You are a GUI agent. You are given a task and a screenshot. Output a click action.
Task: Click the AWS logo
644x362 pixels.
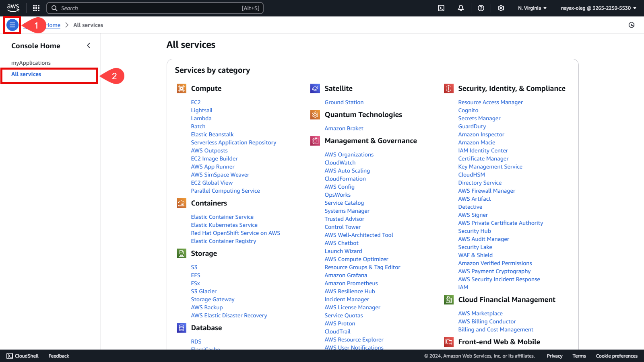pyautogui.click(x=13, y=8)
